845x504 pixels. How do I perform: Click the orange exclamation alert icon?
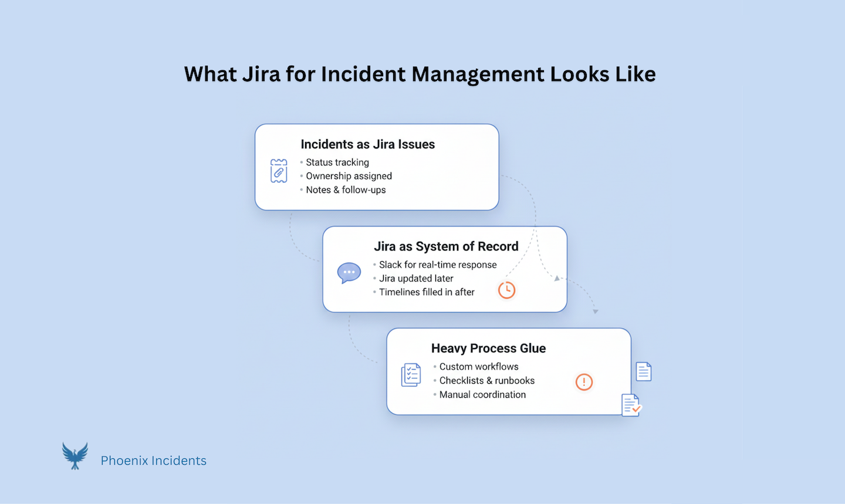(x=584, y=382)
